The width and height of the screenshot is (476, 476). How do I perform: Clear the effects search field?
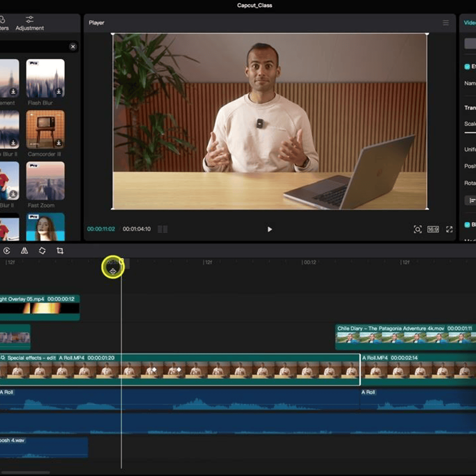[x=73, y=47]
